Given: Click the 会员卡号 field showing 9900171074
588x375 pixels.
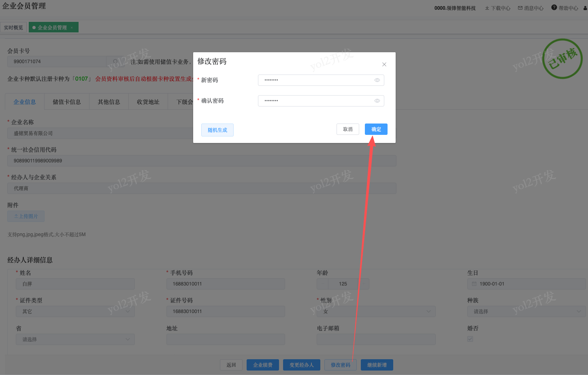Looking at the screenshot, I should [57, 62].
